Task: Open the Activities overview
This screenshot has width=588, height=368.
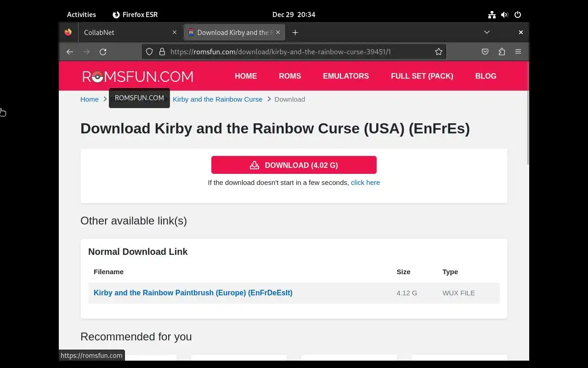Action: click(x=81, y=14)
